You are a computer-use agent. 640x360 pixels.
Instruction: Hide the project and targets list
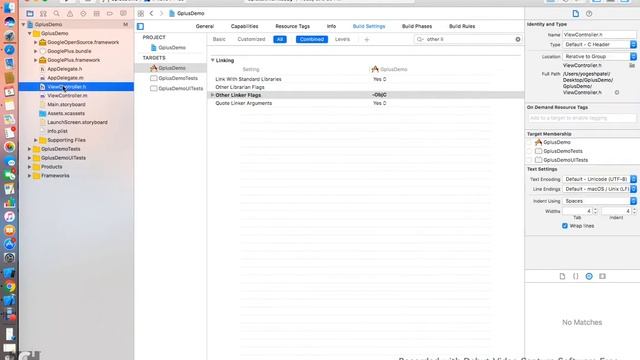click(140, 27)
